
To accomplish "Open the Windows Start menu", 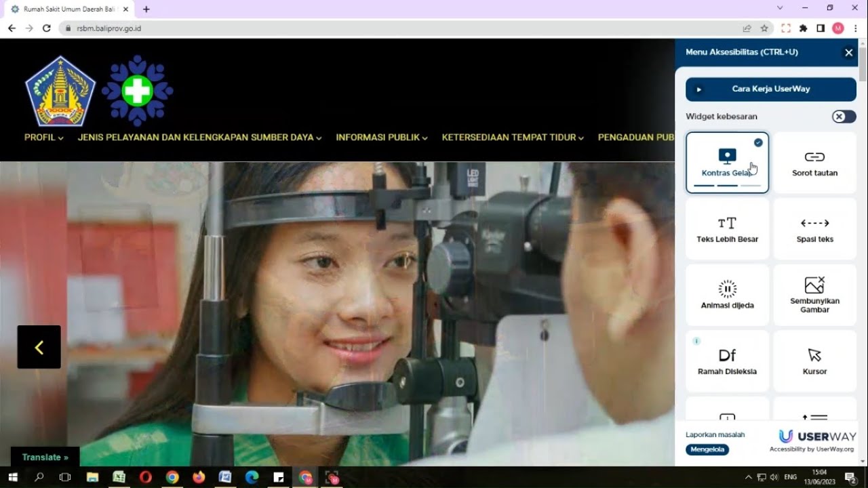I will 12,477.
